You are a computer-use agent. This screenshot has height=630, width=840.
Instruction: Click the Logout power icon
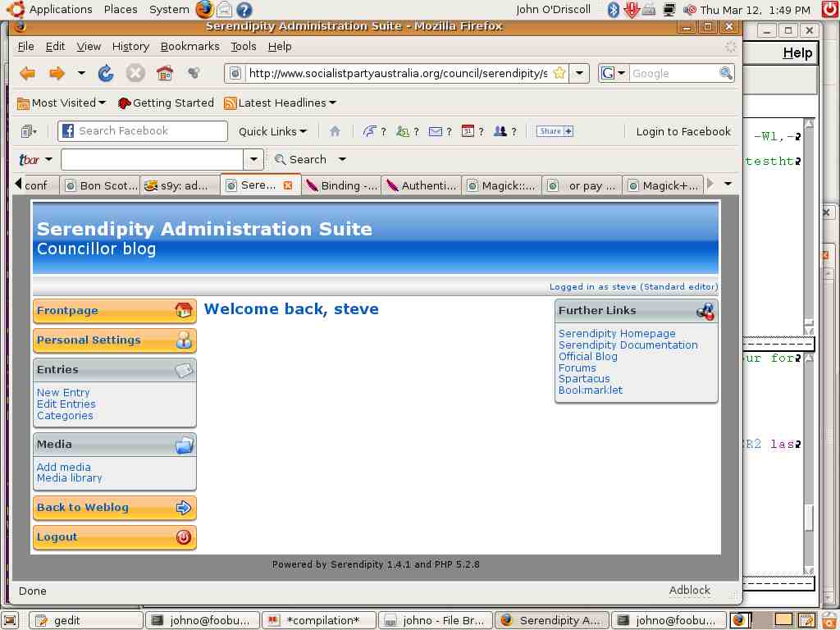pos(185,537)
